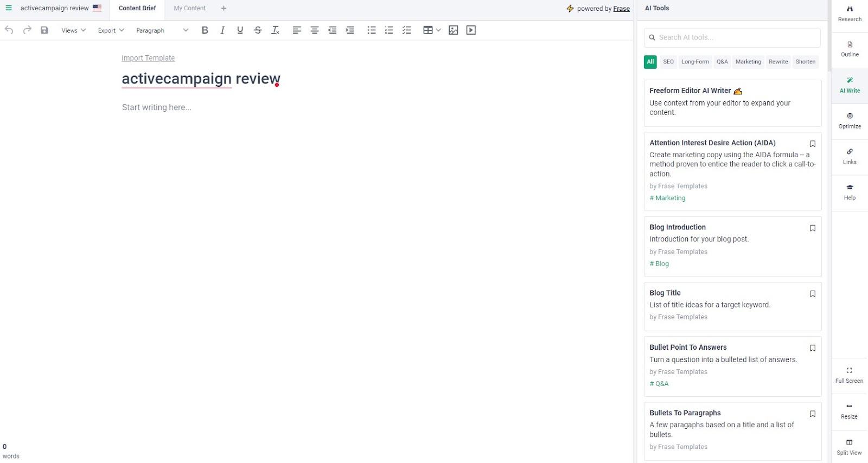Insert a video using the media icon
The image size is (868, 463).
pyautogui.click(x=471, y=30)
